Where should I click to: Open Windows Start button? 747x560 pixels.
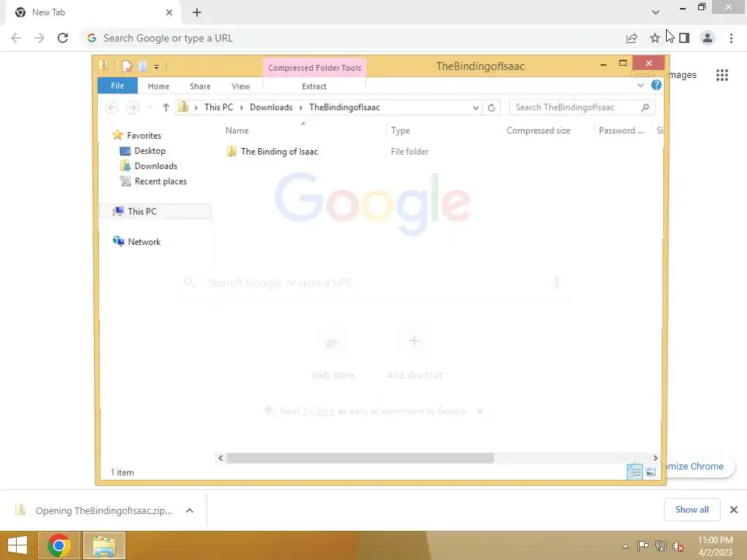coord(18,545)
